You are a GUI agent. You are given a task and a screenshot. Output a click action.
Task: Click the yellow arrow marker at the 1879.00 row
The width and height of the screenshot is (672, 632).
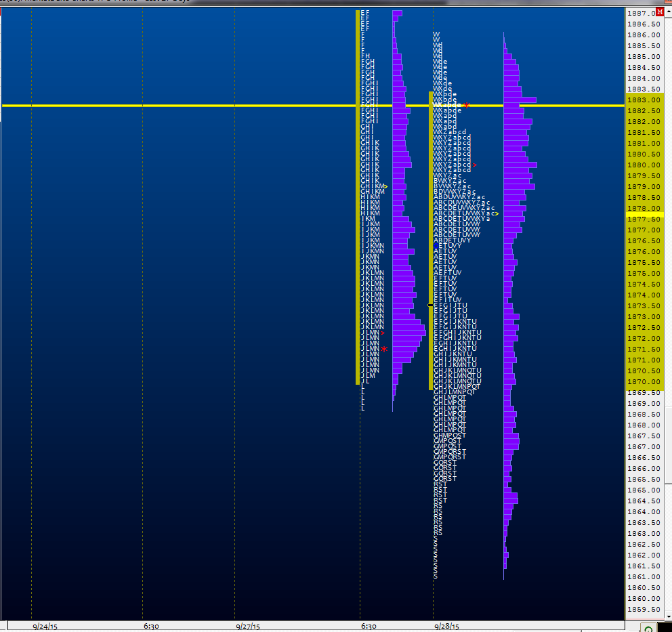[x=385, y=186]
